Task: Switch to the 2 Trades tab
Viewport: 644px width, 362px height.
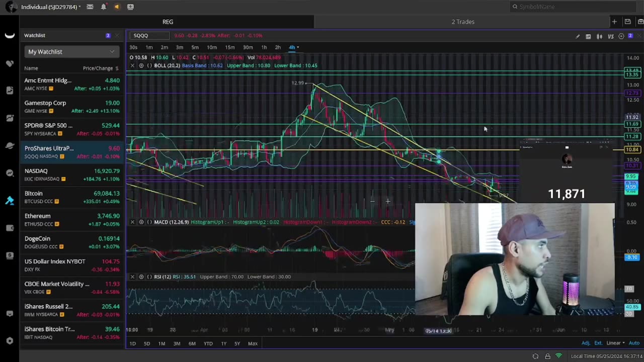Action: tap(463, 22)
